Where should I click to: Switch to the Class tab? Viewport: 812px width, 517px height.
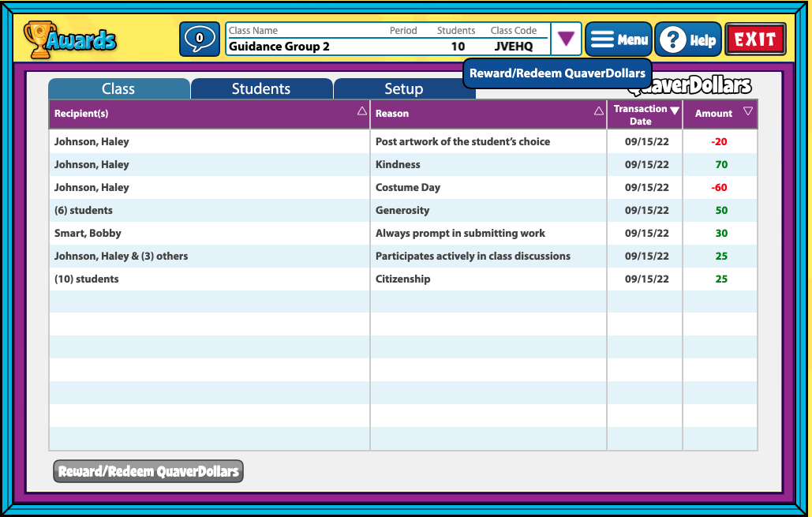(x=118, y=88)
